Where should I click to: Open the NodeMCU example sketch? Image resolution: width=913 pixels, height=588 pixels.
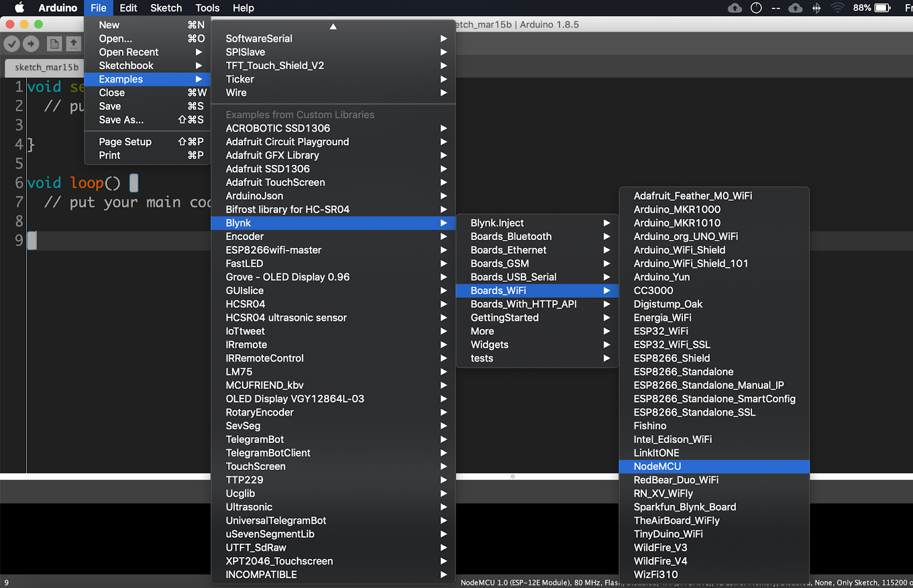[714, 467]
